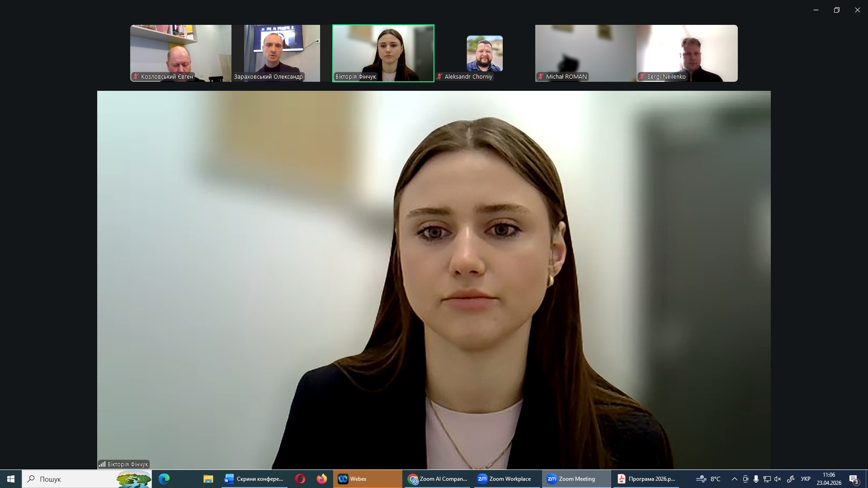Switch to the Webex taskbar window
The width and height of the screenshot is (868, 488).
point(367,479)
